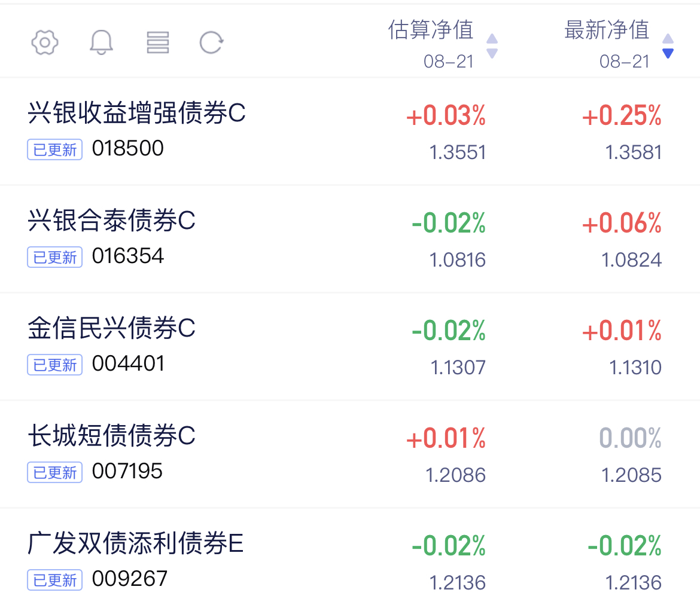Select fund code 018500
The width and height of the screenshot is (700, 611).
(128, 148)
